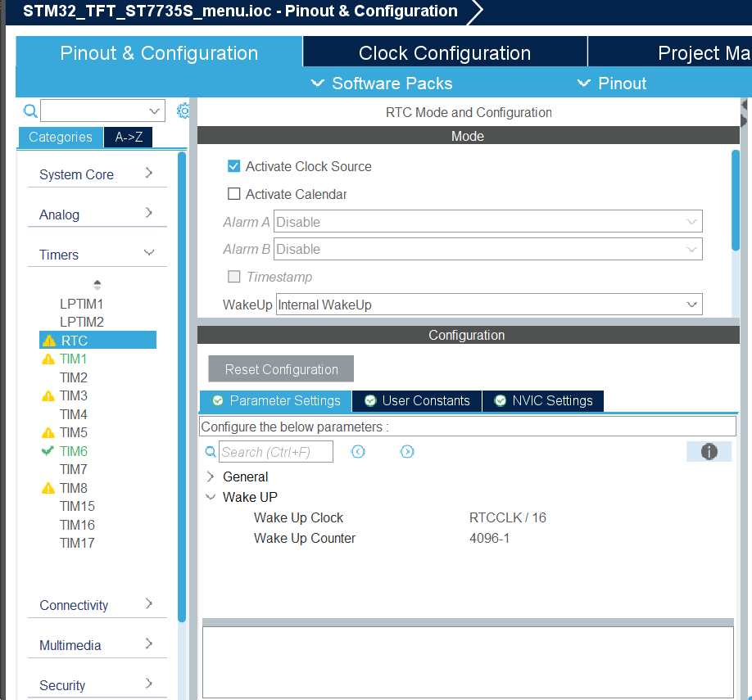Select TIM7 in the Timers list
752x700 pixels.
click(x=74, y=469)
